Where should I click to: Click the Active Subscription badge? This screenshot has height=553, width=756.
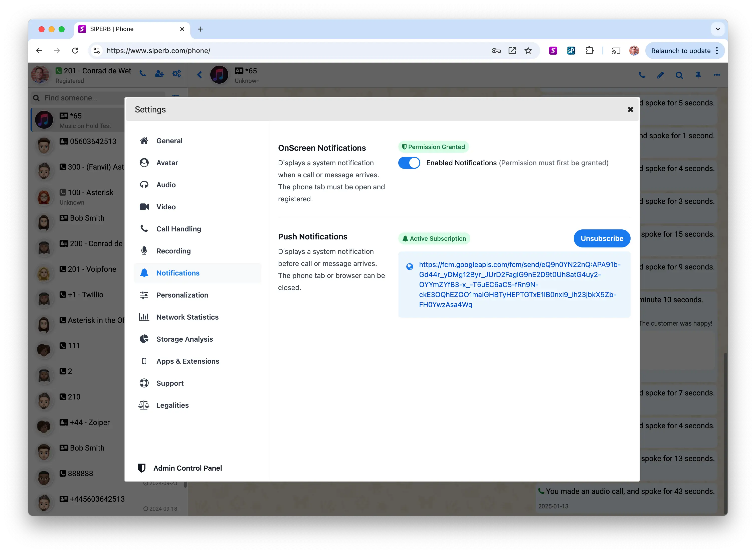[434, 239]
